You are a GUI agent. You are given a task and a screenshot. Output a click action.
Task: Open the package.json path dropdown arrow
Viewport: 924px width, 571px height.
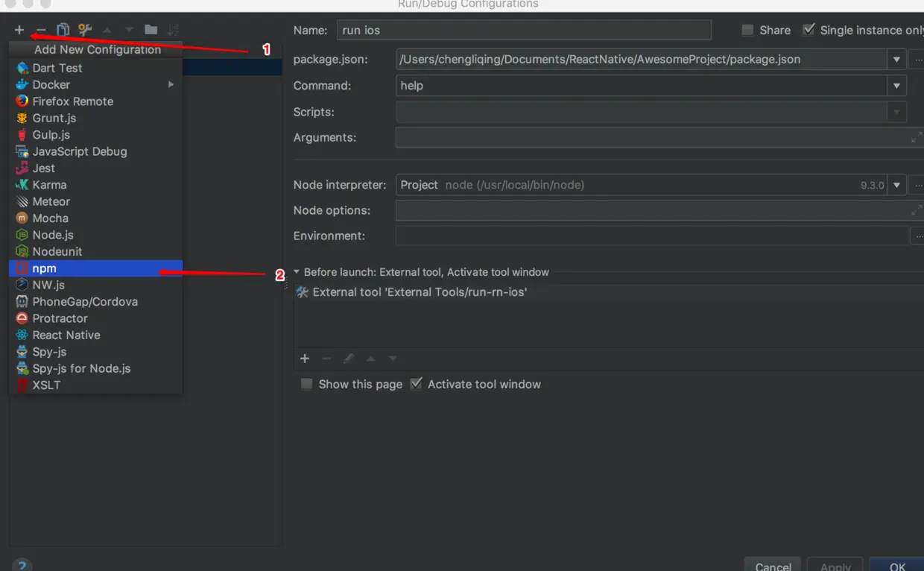[x=896, y=60]
